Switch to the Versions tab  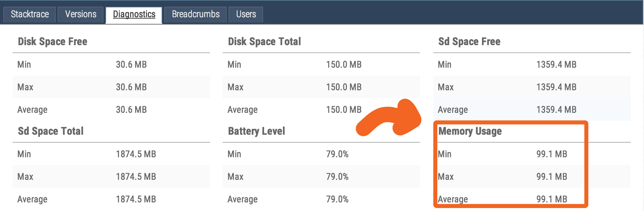(x=80, y=14)
